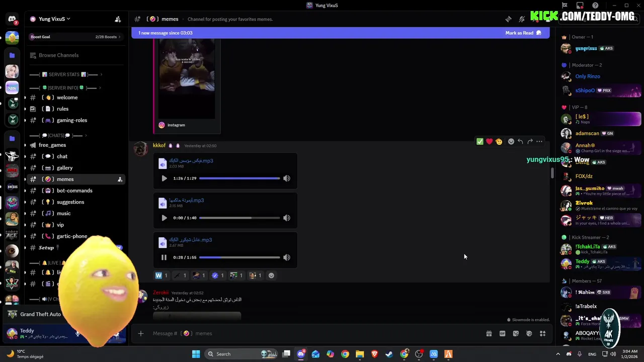Image resolution: width=644 pixels, height=362 pixels.
Task: Open Steam from taskbar
Action: [x=389, y=354]
